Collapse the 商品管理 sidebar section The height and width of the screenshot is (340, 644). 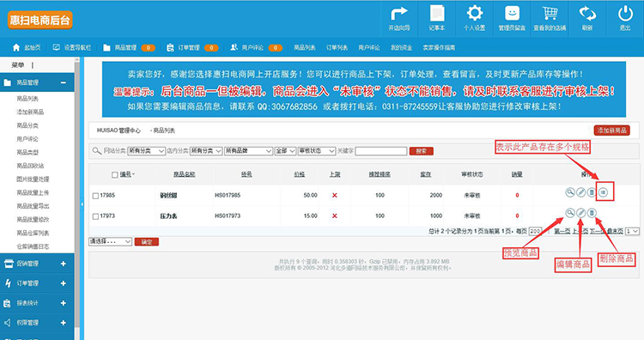coord(64,82)
